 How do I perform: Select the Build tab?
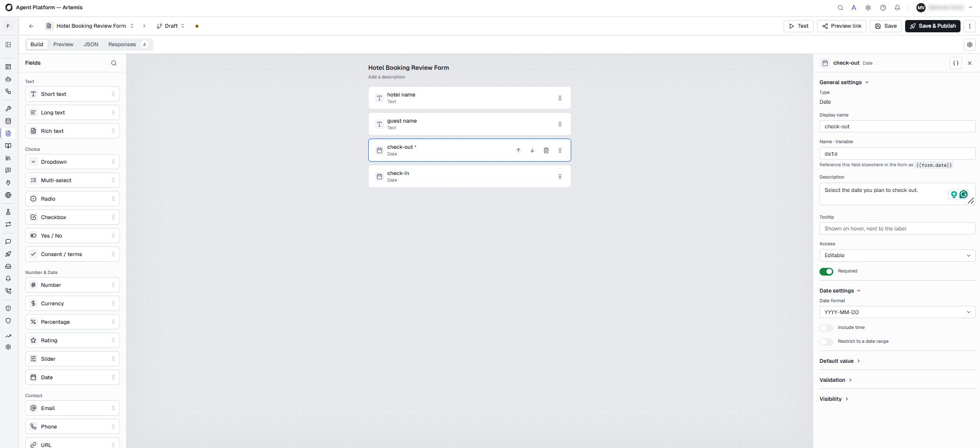click(x=37, y=45)
